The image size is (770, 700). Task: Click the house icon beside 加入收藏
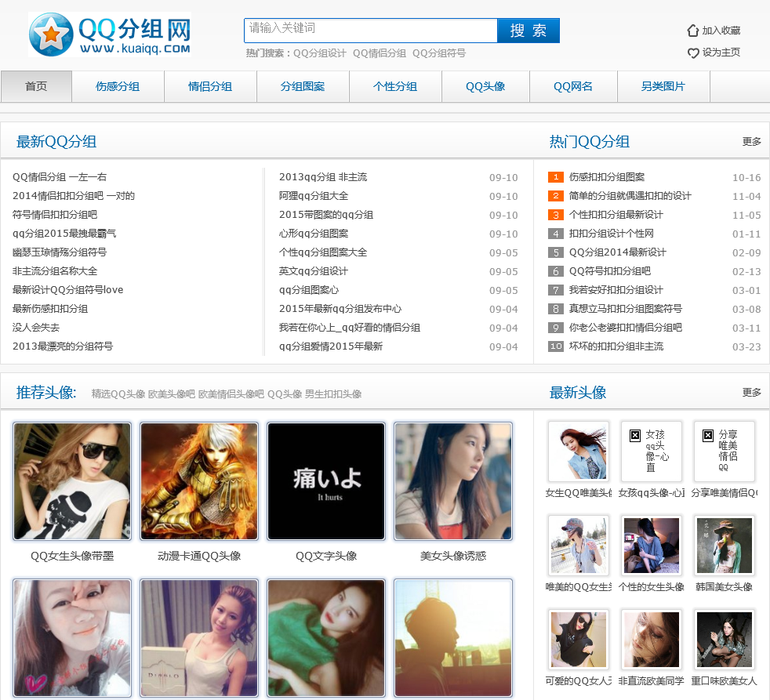(693, 31)
